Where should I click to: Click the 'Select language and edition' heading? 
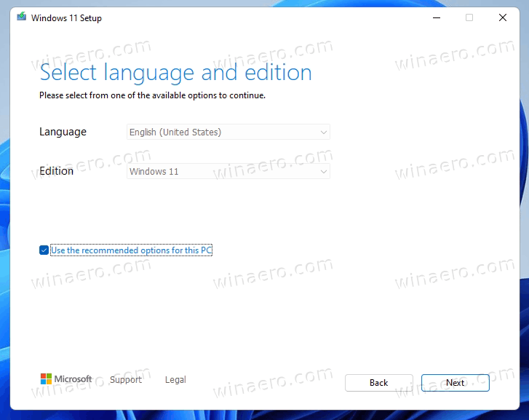[x=175, y=73]
